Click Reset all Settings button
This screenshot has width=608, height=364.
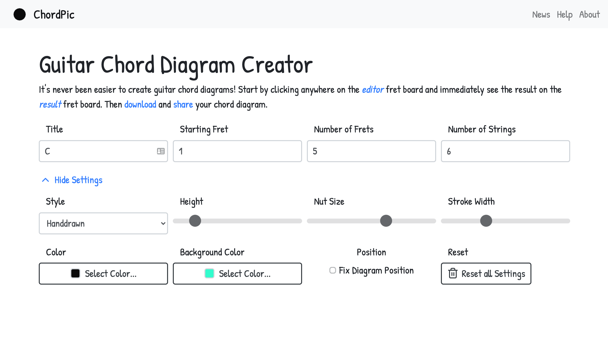486,274
